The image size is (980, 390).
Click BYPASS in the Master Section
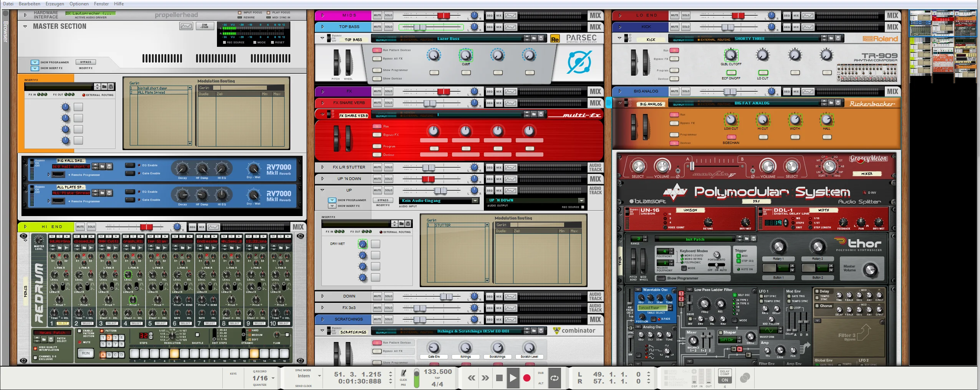[86, 62]
